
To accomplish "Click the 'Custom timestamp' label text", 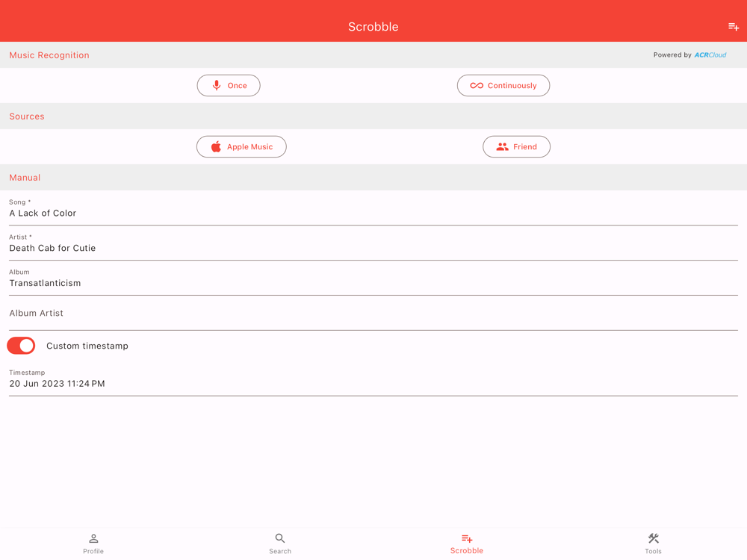I will (x=87, y=346).
